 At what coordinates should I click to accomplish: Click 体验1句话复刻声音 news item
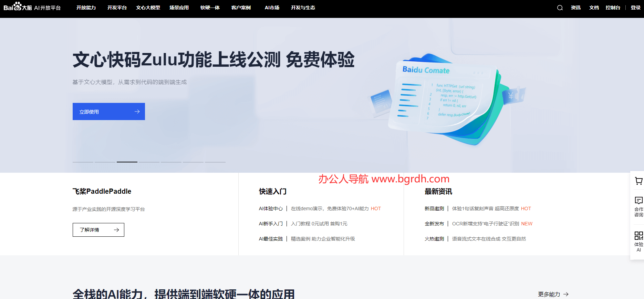[486, 209]
